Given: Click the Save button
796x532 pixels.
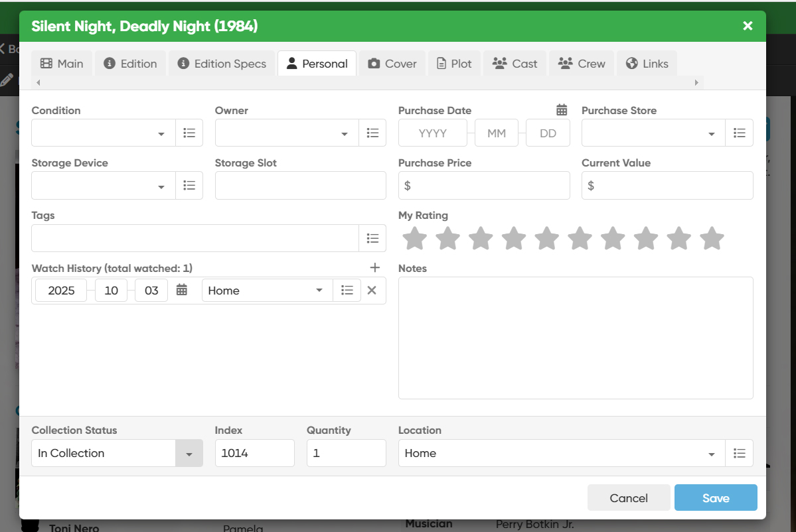Looking at the screenshot, I should pos(715,498).
